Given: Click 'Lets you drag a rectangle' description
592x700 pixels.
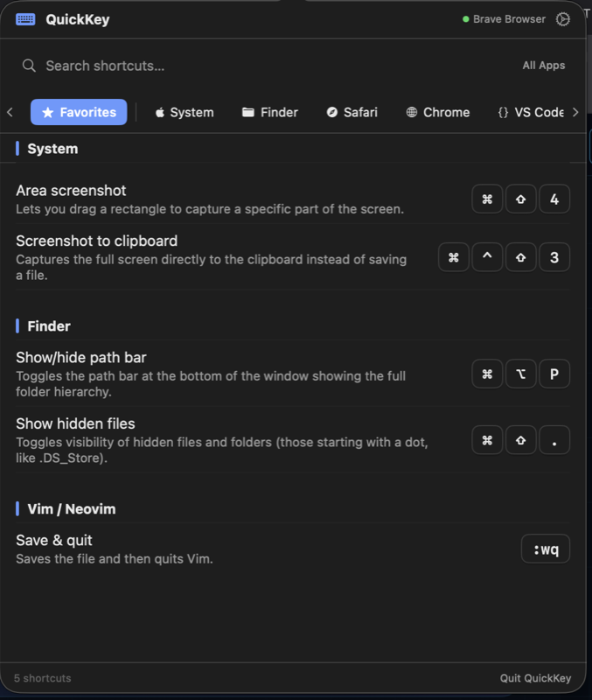Looking at the screenshot, I should tap(210, 209).
